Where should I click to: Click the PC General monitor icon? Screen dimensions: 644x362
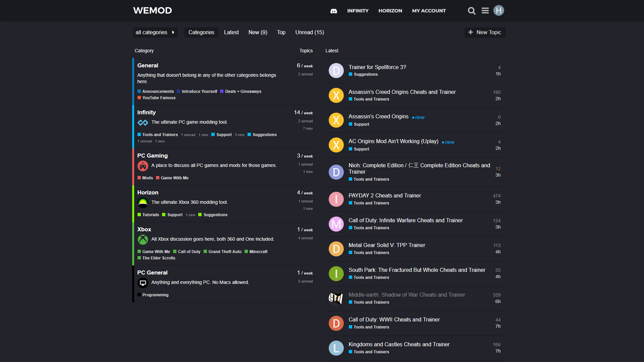(x=143, y=283)
